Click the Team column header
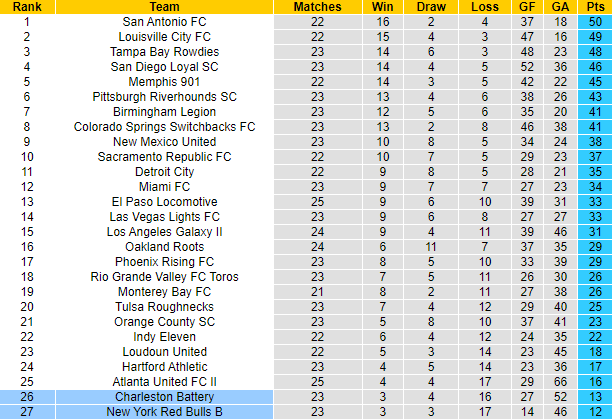612x420 pixels. [164, 7]
